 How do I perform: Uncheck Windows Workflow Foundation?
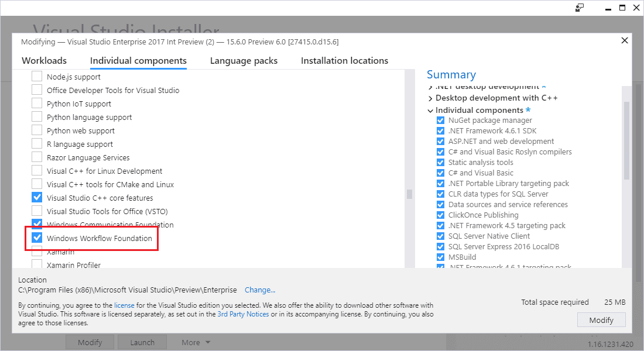click(37, 238)
